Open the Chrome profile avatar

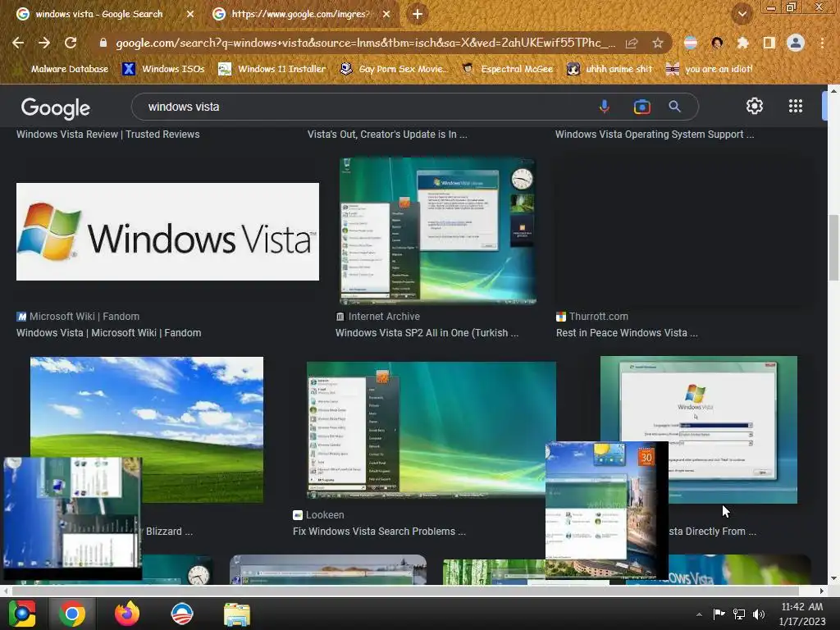click(796, 43)
